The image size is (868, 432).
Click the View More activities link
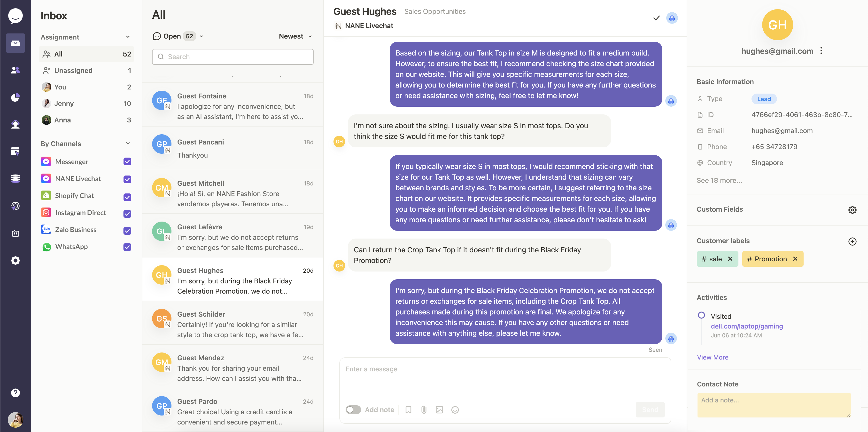[x=712, y=357]
